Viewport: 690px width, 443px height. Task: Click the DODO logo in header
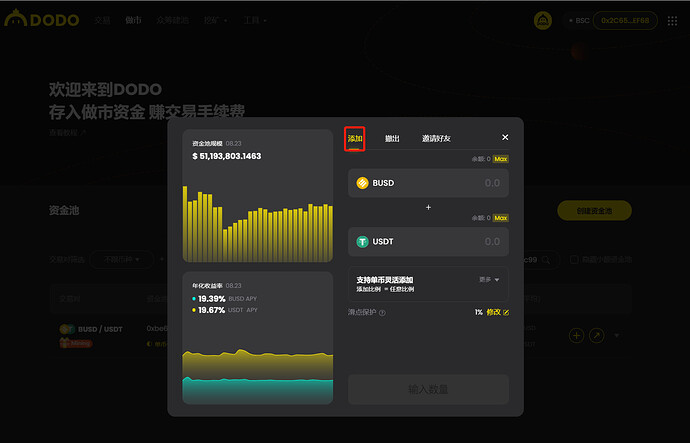point(42,19)
